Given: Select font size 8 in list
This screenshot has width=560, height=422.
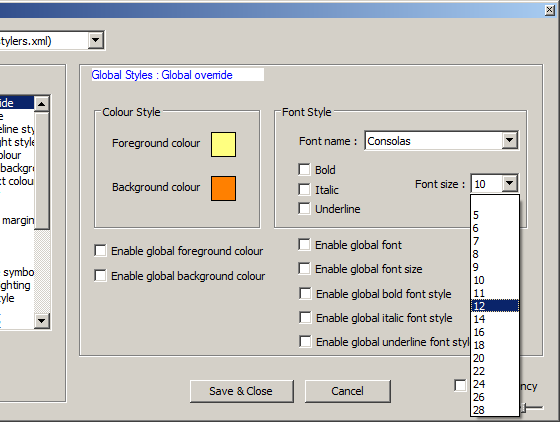Looking at the screenshot, I should 495,254.
